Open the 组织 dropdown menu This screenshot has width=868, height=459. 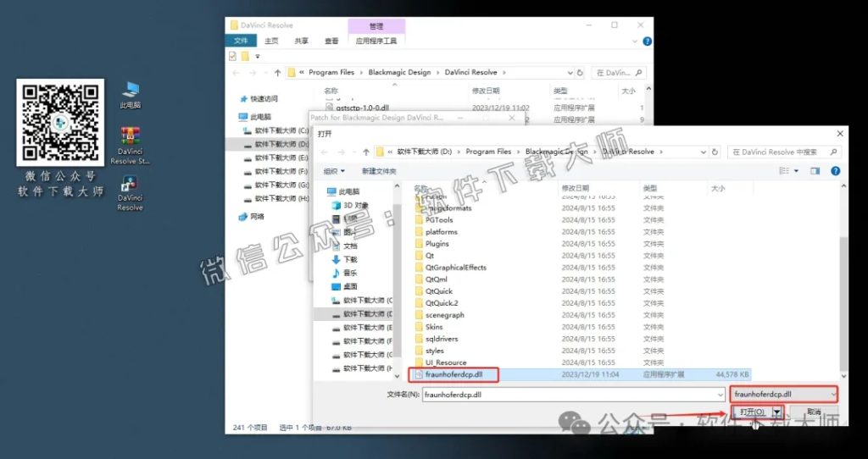(x=334, y=171)
